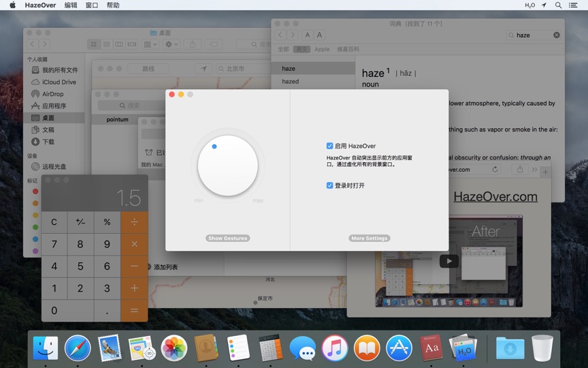Toggle the 登录时打开 checkbox
Screen dimensions: 588x368
coord(329,185)
